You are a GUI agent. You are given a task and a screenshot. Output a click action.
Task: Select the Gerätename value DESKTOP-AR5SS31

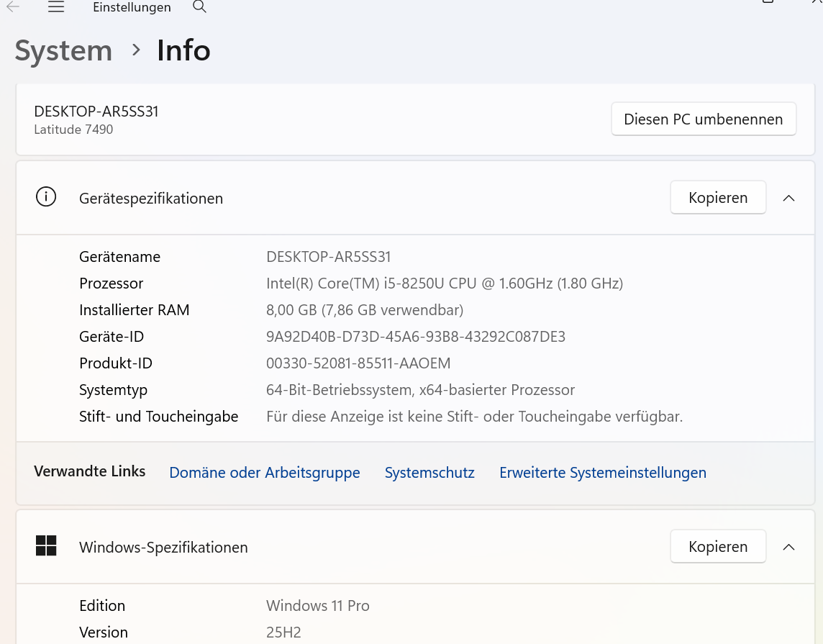pyautogui.click(x=329, y=257)
